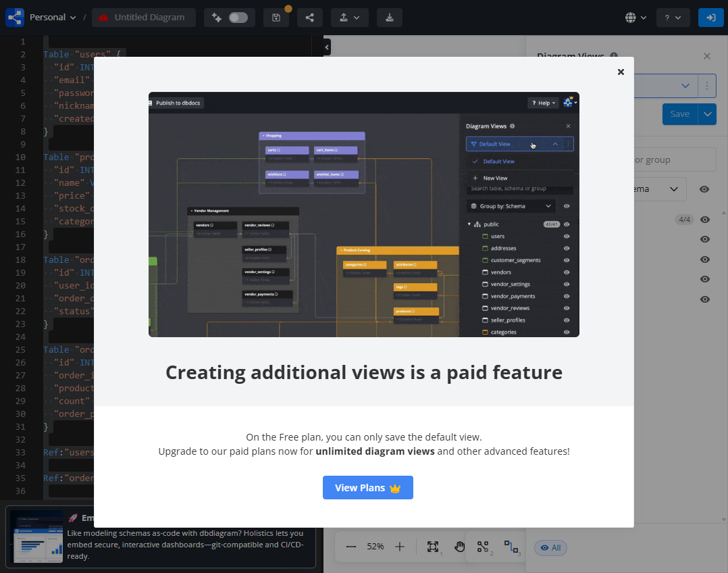Image resolution: width=728 pixels, height=573 pixels.
Task: Toggle the AI assistant switch
Action: 238,18
